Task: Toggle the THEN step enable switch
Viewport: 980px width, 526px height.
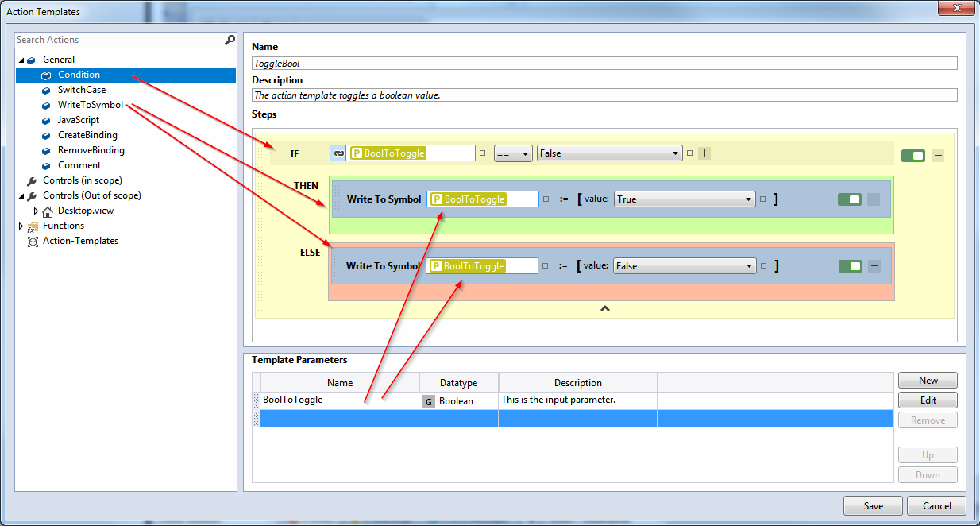Action: [850, 199]
